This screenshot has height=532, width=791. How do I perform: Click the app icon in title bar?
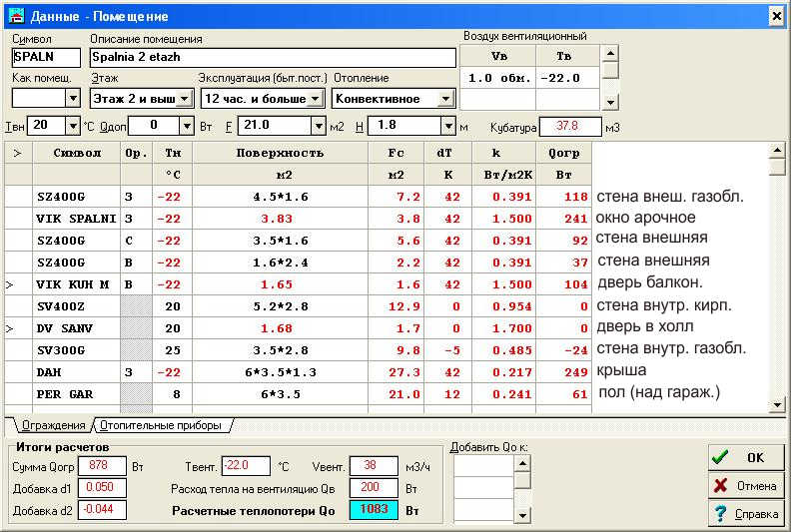tap(16, 16)
